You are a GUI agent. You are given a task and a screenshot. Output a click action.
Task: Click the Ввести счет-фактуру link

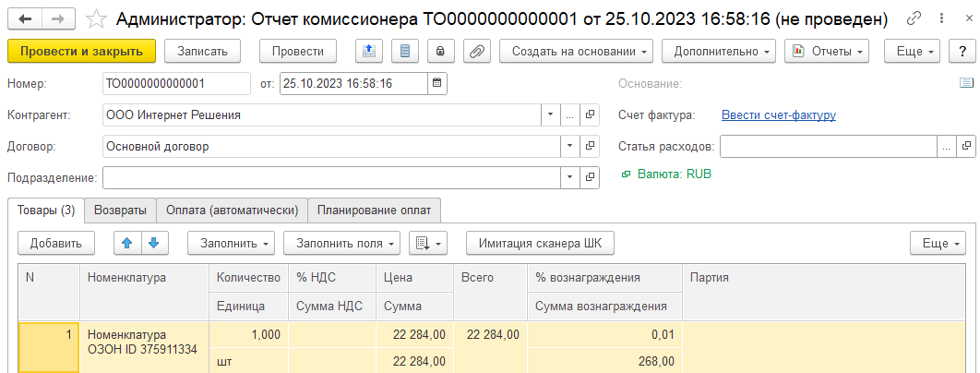(x=778, y=115)
